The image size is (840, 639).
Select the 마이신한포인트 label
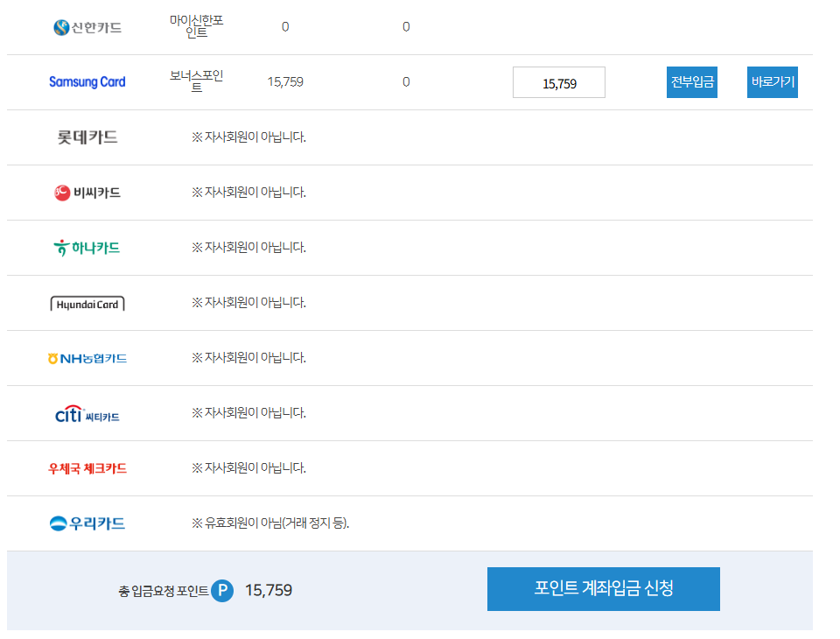(x=197, y=26)
